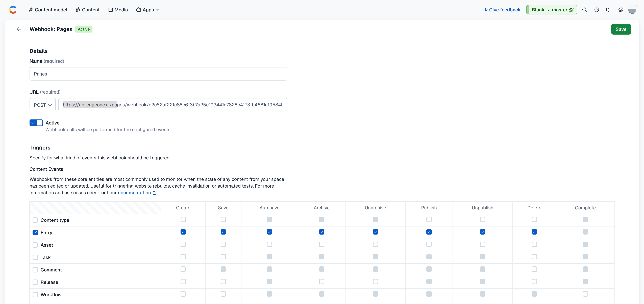Click the Content Events subheading
Image resolution: width=644 pixels, height=304 pixels.
tap(46, 169)
